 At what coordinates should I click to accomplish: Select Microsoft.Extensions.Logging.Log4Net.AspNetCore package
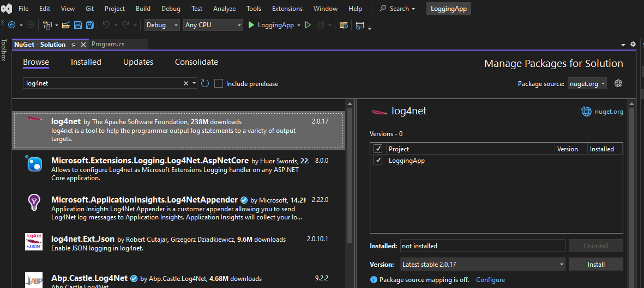coord(179,169)
